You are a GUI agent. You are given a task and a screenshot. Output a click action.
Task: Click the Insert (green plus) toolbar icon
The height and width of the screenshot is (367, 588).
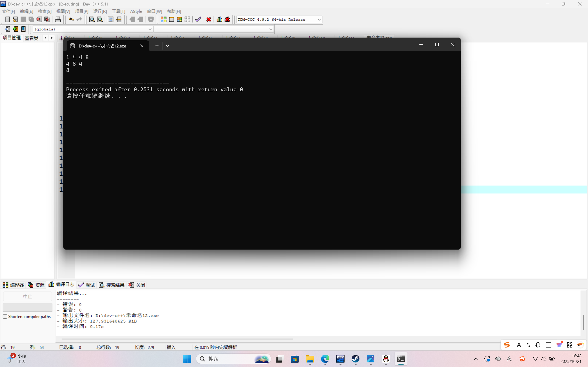tap(15, 29)
